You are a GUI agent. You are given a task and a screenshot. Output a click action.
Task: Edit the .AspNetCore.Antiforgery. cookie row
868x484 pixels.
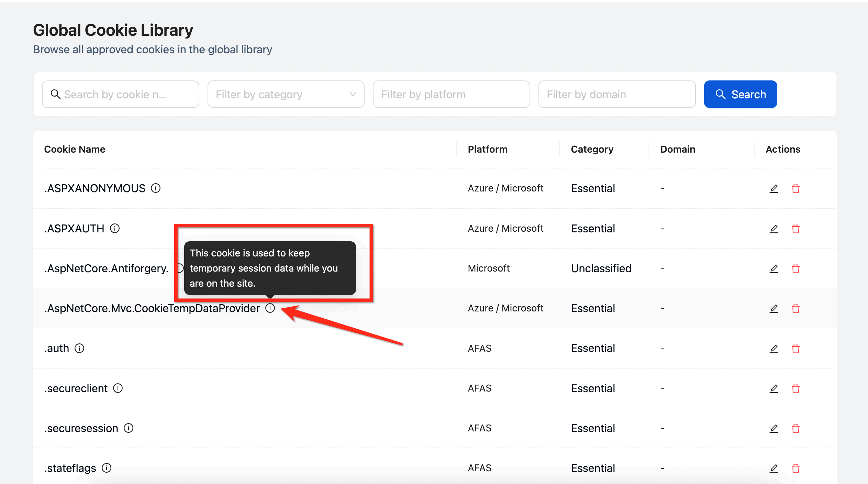pos(774,269)
